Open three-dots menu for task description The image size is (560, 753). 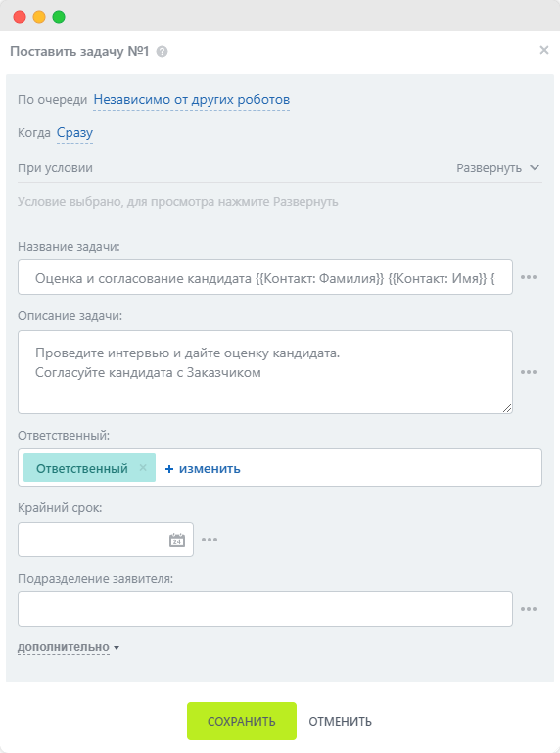click(529, 372)
